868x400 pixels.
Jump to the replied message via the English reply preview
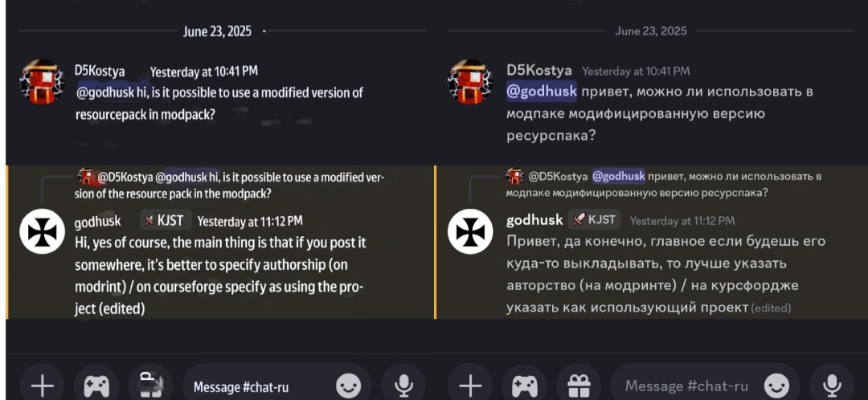[230, 186]
